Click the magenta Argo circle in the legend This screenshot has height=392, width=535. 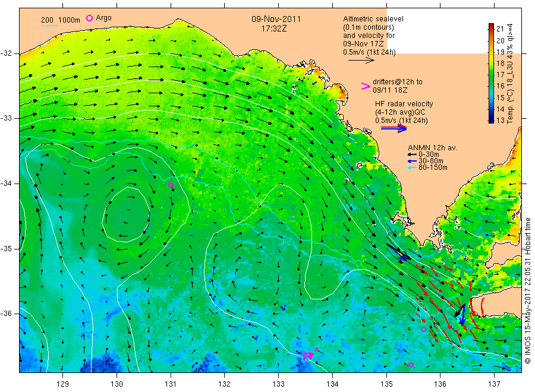[x=89, y=18]
